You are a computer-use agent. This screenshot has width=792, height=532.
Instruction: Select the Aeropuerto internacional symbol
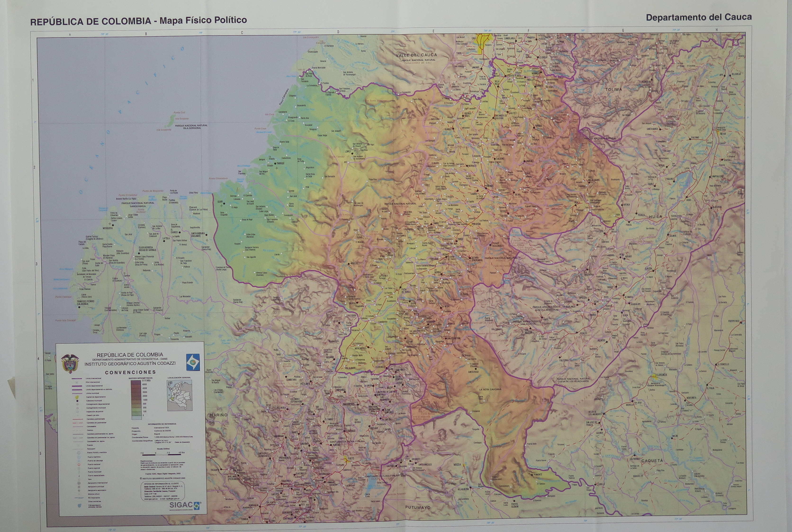point(79,483)
